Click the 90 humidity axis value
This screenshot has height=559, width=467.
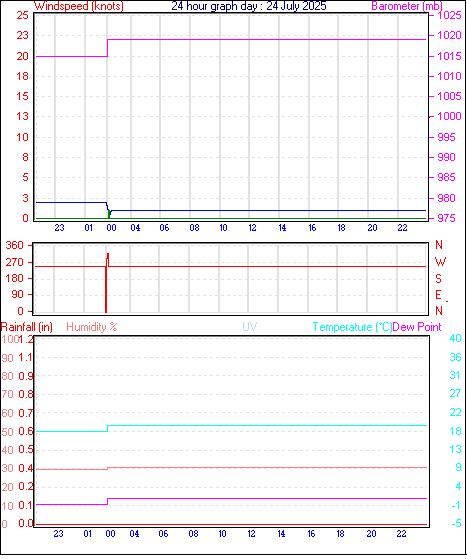[7, 358]
